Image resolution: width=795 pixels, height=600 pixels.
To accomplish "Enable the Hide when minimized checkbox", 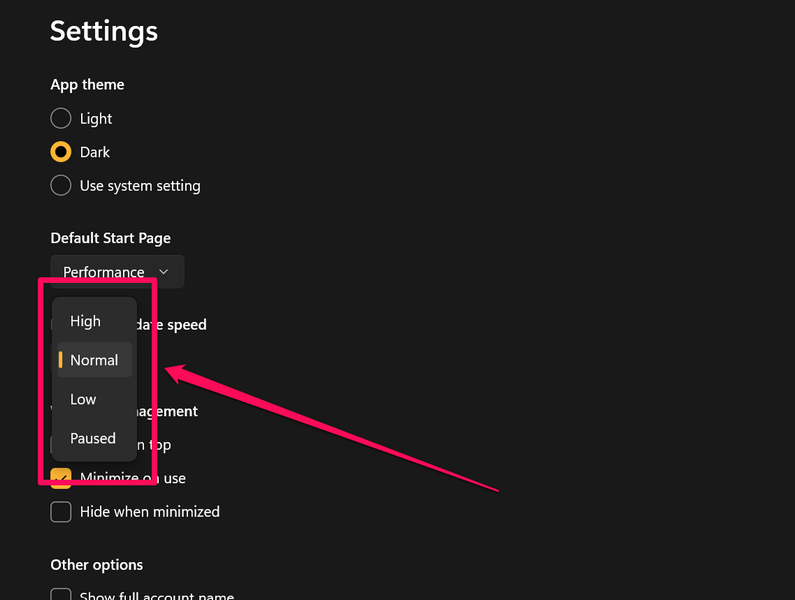I will click(61, 511).
